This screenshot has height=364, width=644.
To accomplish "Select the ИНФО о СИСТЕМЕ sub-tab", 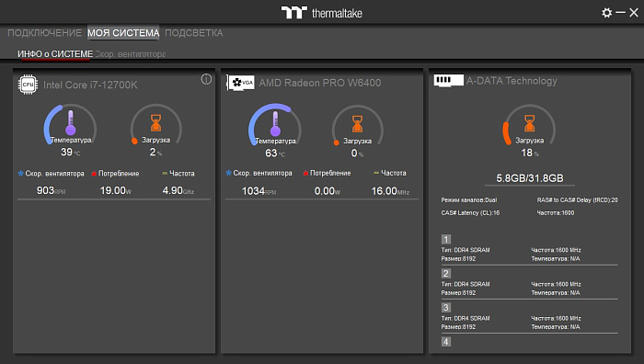I will tap(55, 54).
